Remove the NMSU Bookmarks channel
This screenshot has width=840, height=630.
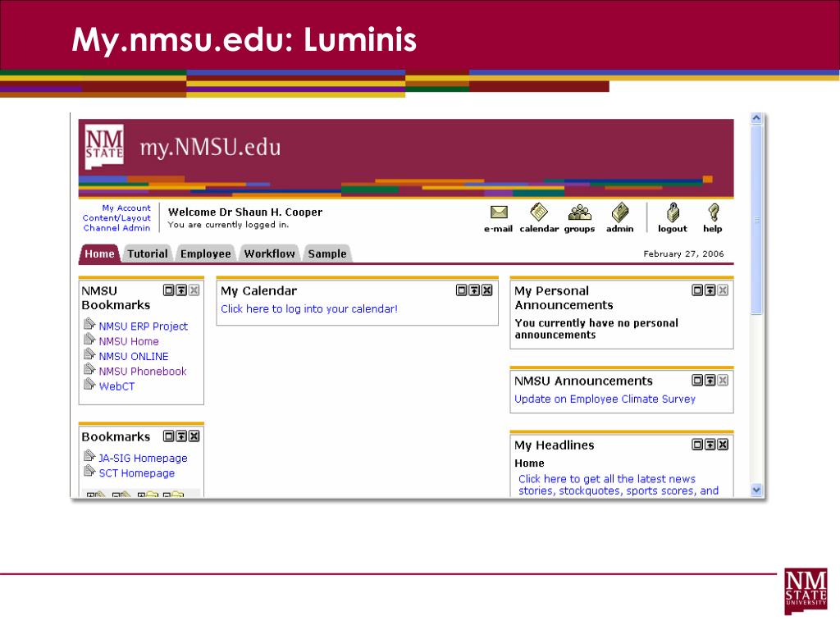(x=194, y=290)
